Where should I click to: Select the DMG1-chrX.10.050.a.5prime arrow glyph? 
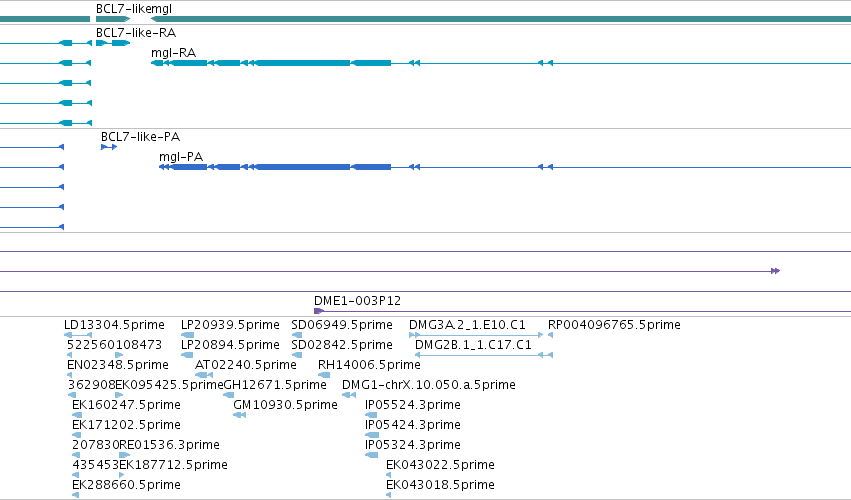pos(349,395)
